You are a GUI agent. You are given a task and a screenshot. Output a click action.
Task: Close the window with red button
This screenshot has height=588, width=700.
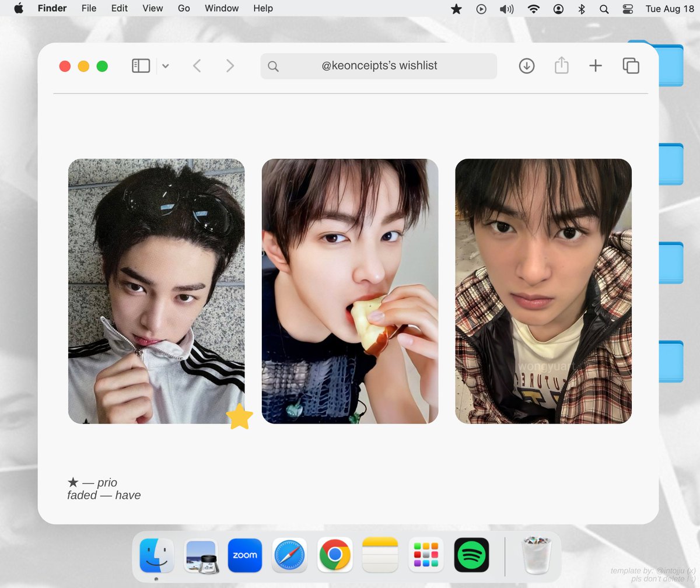click(65, 66)
